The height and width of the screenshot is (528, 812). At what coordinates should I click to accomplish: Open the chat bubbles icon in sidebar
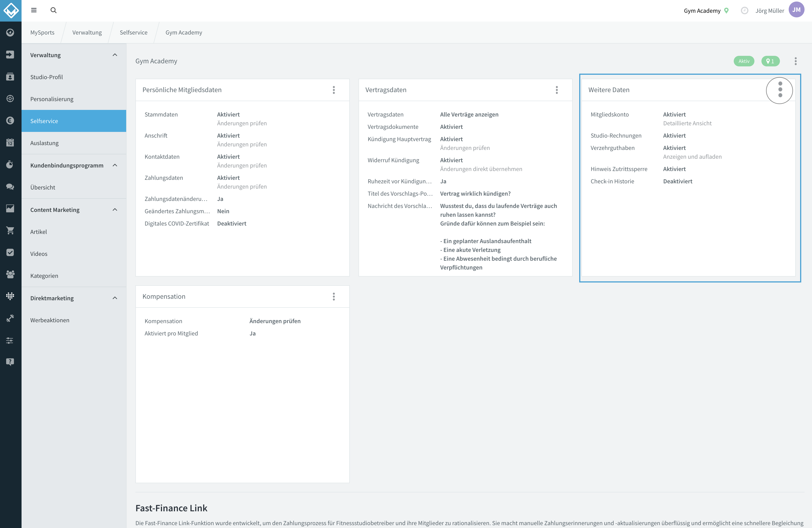pyautogui.click(x=10, y=187)
